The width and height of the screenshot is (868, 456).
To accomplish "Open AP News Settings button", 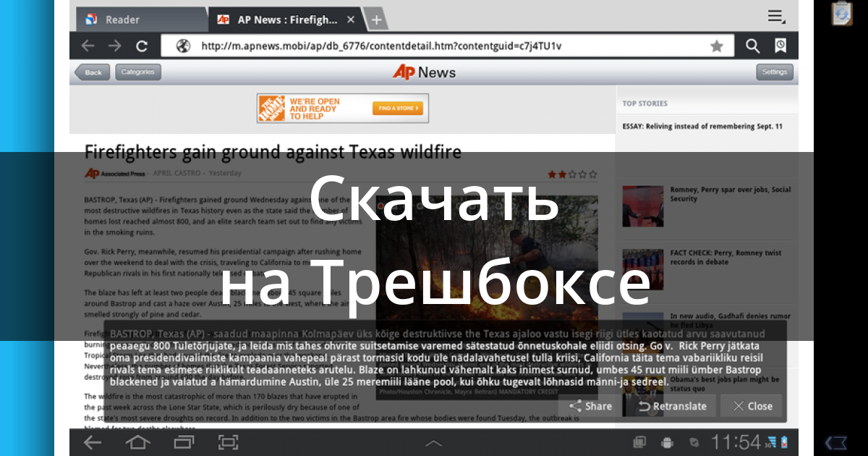I will pyautogui.click(x=774, y=72).
